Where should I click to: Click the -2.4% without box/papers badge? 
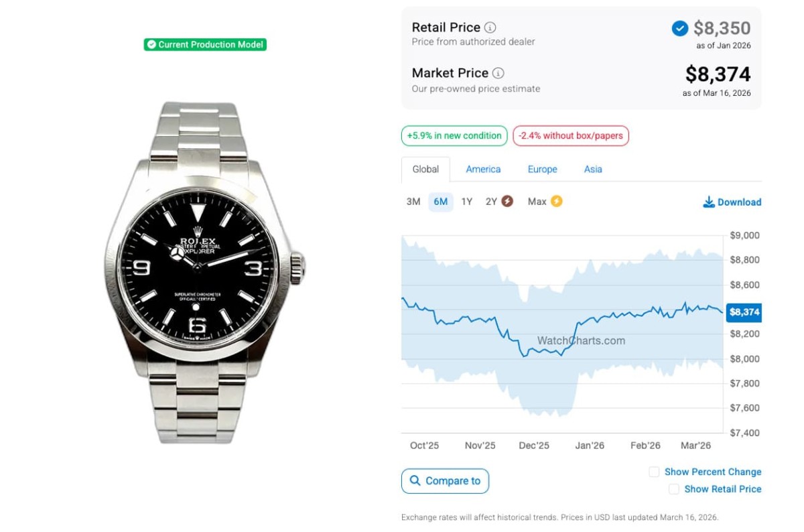pos(571,135)
